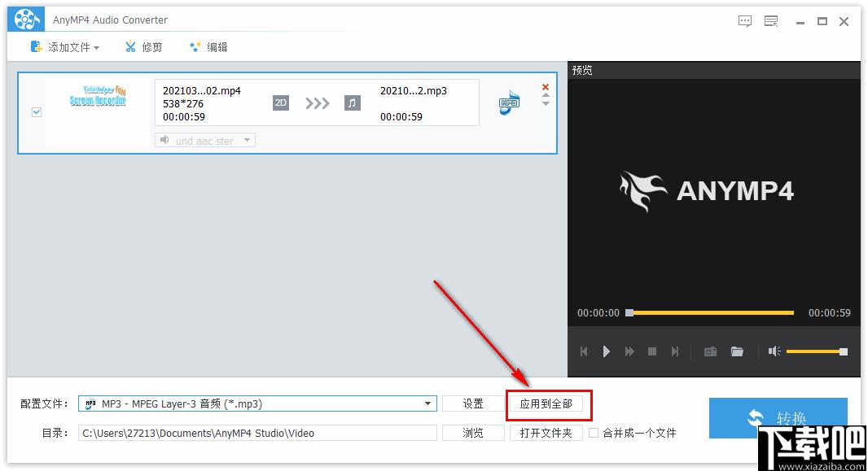This screenshot has height=471, width=868.
Task: Close the AnyMP4 Audio Converter window
Action: point(844,21)
